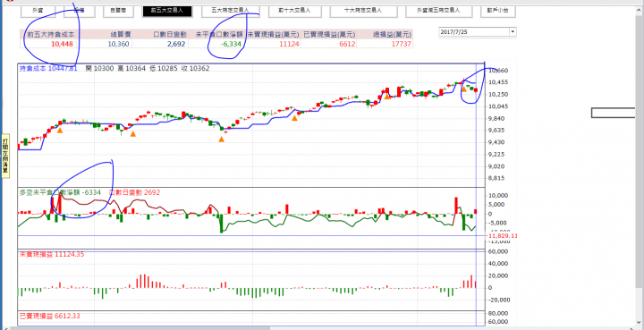Click the 17737 total profit value
Image resolution: width=644 pixels, height=330 pixels.
[402, 44]
